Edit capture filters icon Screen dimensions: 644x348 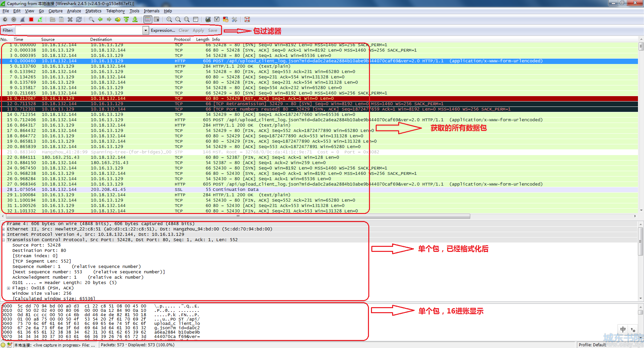(208, 19)
